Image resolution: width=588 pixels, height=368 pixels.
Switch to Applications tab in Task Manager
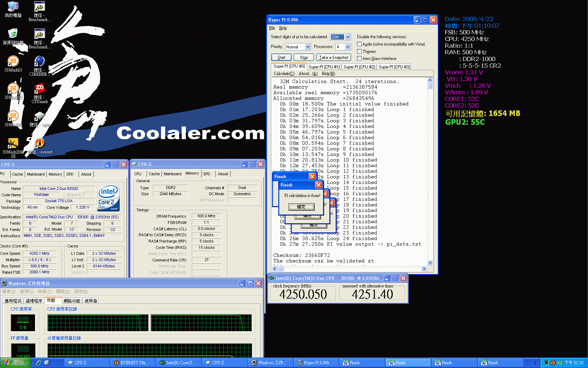[x=13, y=301]
